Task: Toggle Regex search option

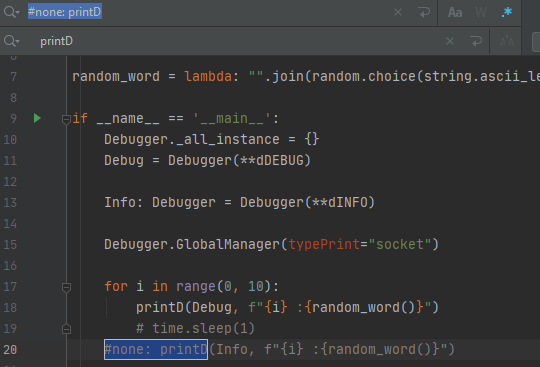Action: 507,12
